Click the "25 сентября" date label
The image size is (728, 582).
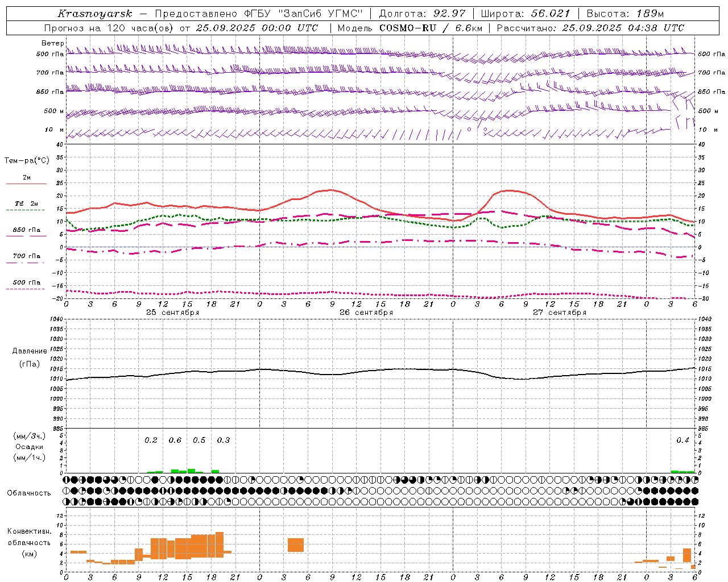click(173, 313)
